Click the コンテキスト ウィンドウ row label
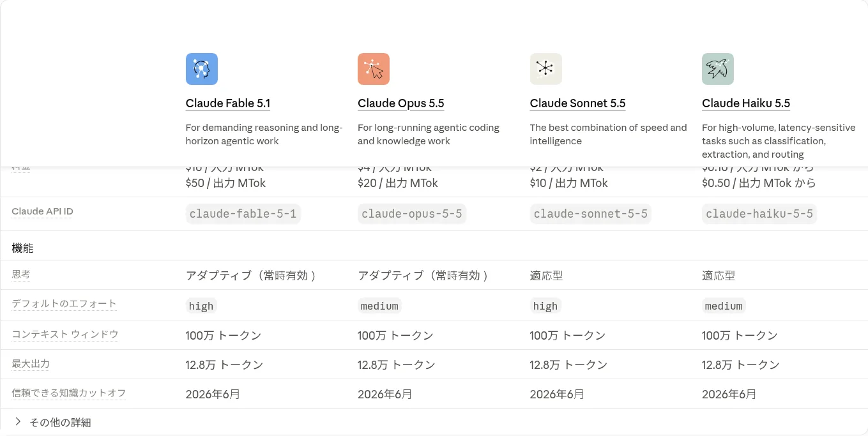The height and width of the screenshot is (436, 868). [x=65, y=334]
